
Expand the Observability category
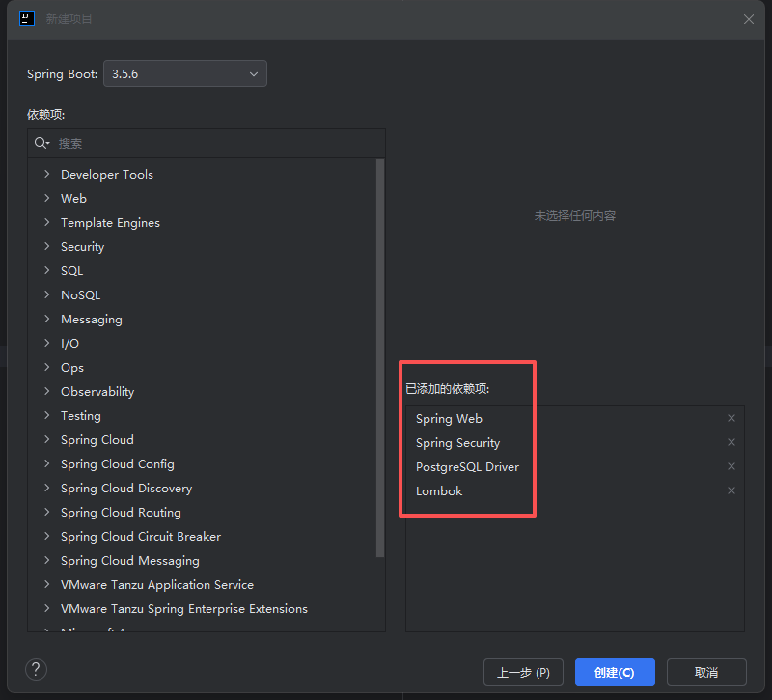(x=46, y=391)
